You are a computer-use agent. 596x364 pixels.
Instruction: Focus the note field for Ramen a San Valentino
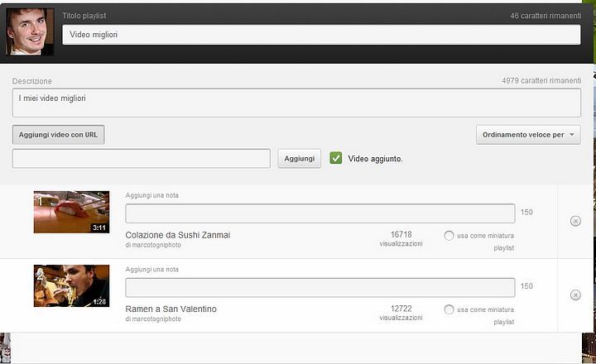(x=320, y=288)
